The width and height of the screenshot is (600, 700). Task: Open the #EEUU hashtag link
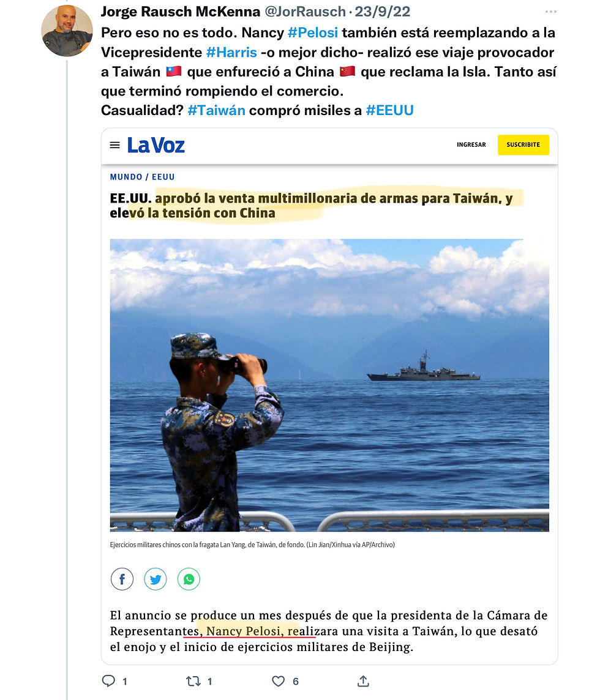pyautogui.click(x=389, y=110)
